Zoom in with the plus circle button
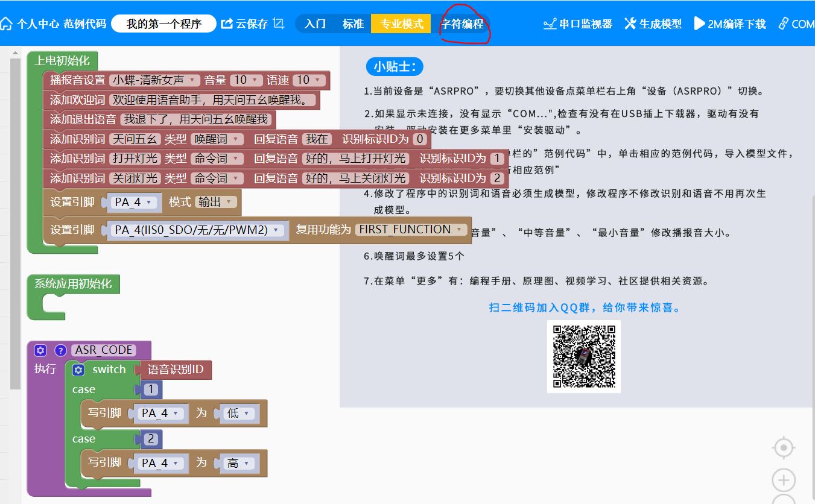This screenshot has width=815, height=504. coord(784,480)
